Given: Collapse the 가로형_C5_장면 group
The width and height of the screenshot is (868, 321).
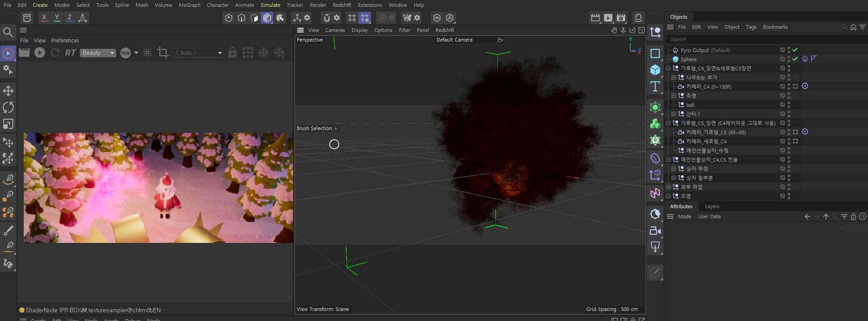Looking at the screenshot, I should pos(668,123).
